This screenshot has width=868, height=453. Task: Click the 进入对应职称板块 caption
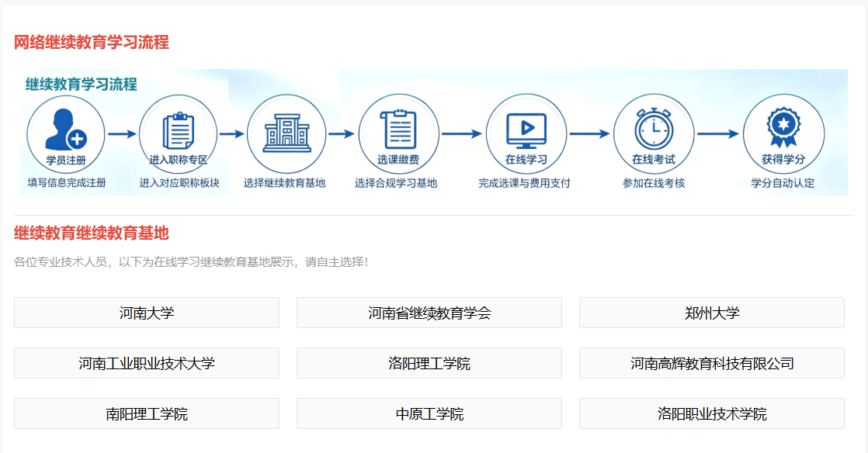click(179, 183)
